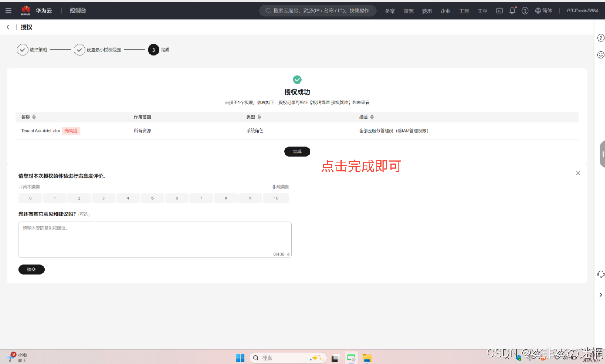Click the 系统角色 type cell
The image size is (605, 364).
pos(255,131)
